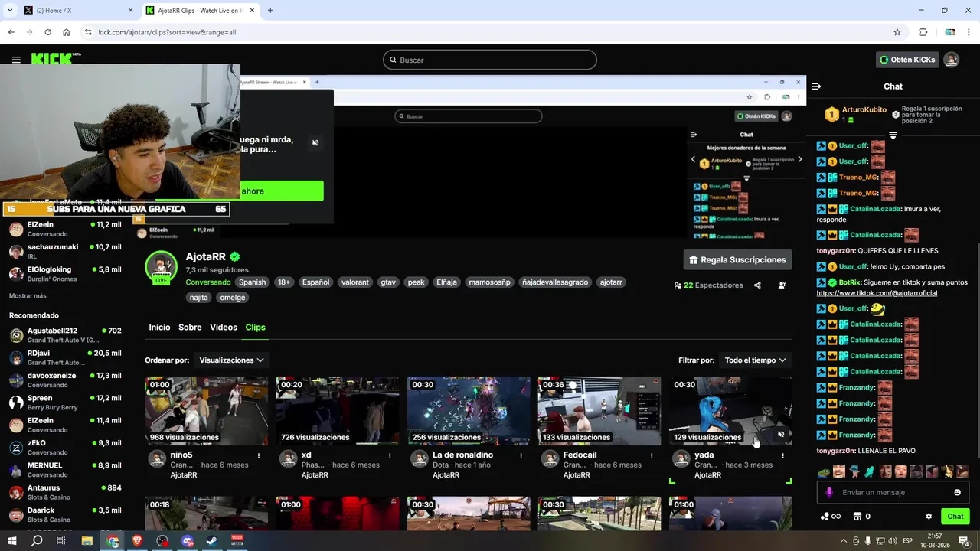Open options menu for La de ronaldiño clip

[521, 455]
